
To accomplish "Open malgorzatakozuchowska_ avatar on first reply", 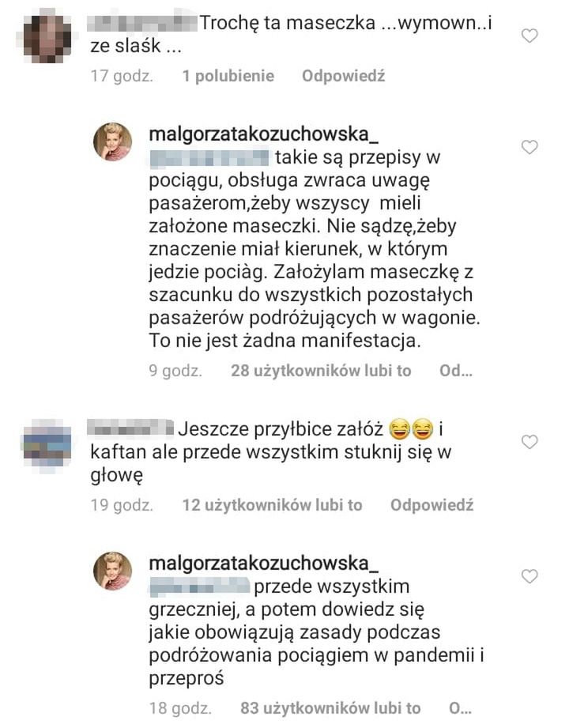I will 113,141.
